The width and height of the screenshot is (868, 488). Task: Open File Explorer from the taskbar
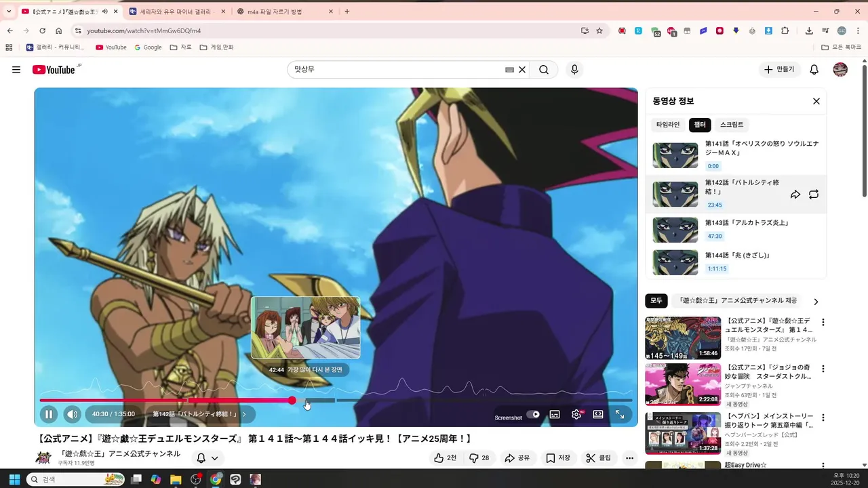point(176,479)
